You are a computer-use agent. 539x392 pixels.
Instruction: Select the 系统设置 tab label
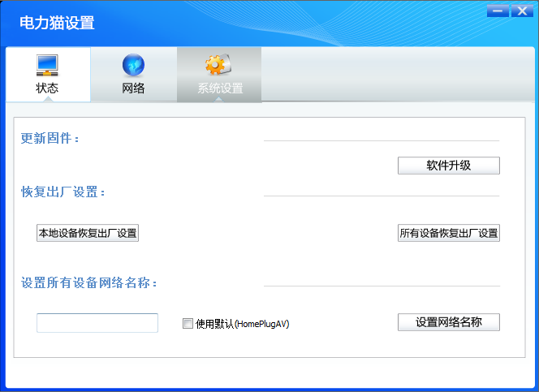point(220,88)
